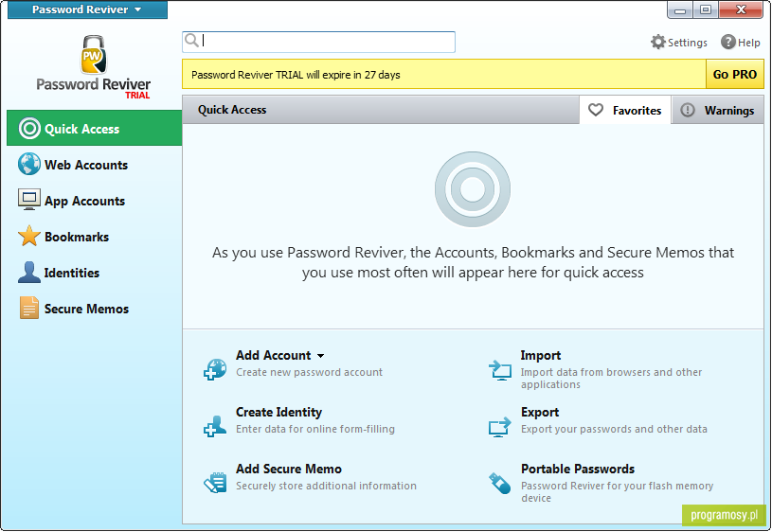Switch to the Favorites tab
772x532 pixels.
coord(625,110)
